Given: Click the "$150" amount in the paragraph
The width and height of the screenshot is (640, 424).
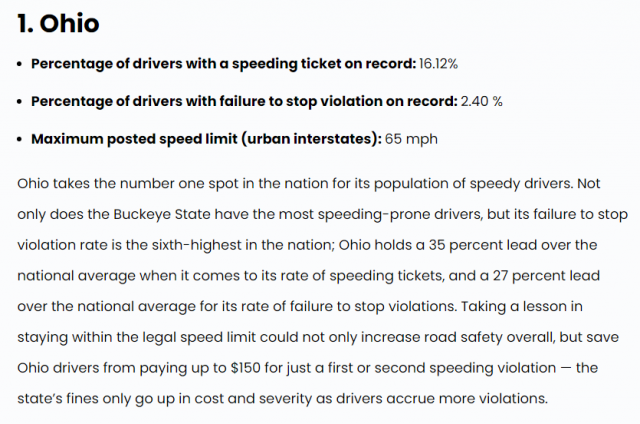Looking at the screenshot, I should click(245, 368).
